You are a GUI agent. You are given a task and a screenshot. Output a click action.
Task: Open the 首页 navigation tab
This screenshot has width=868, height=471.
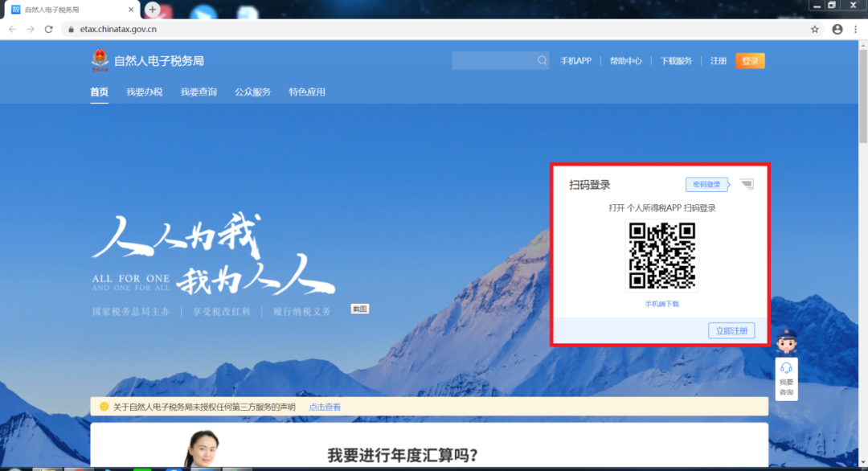[x=100, y=92]
